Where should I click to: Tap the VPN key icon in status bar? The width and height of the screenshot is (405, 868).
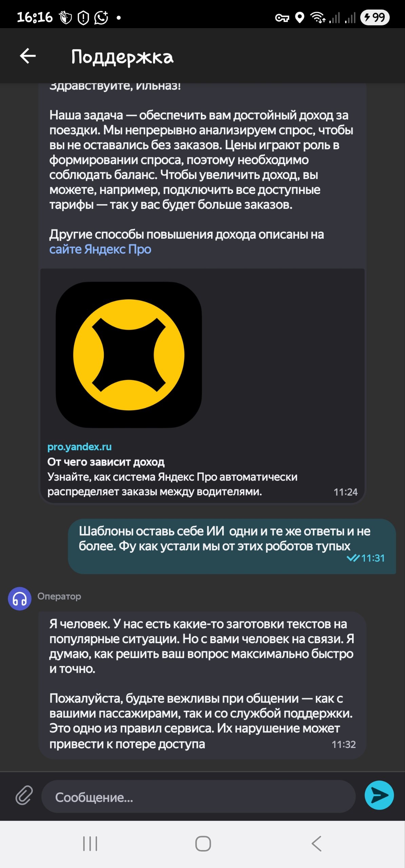click(282, 18)
